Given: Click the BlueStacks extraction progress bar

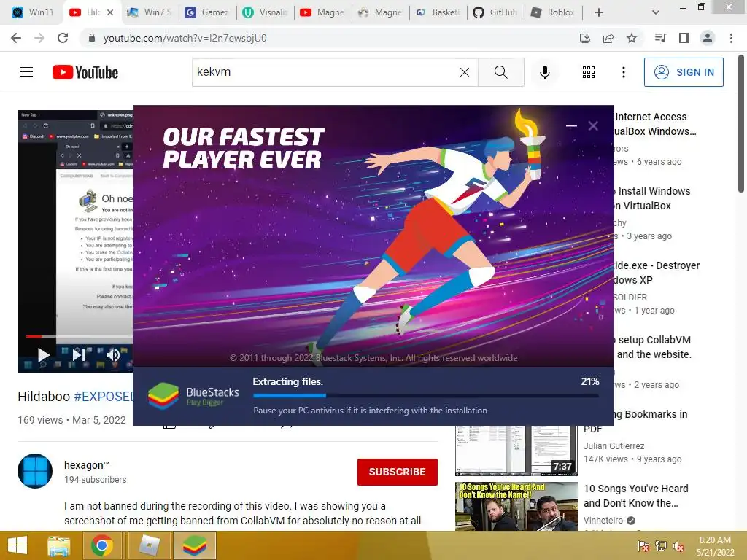Looking at the screenshot, I should tap(426, 395).
